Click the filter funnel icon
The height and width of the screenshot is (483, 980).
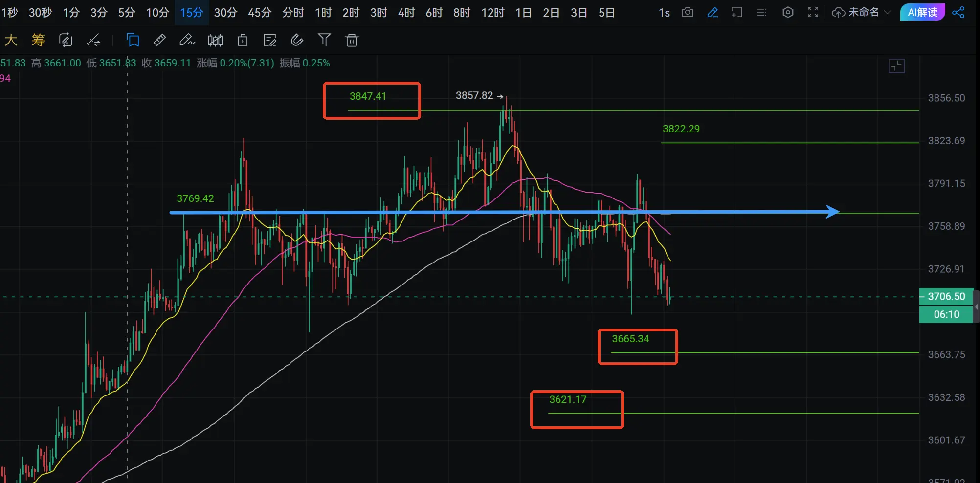point(324,40)
